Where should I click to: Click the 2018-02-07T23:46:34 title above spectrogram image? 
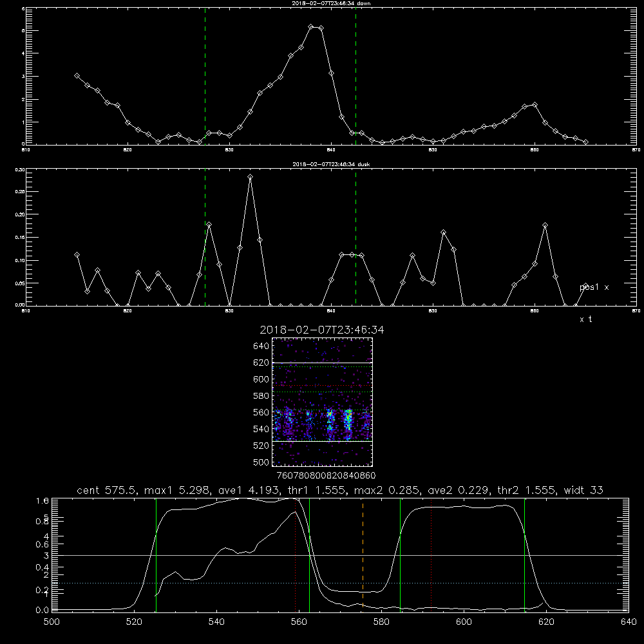point(322,330)
